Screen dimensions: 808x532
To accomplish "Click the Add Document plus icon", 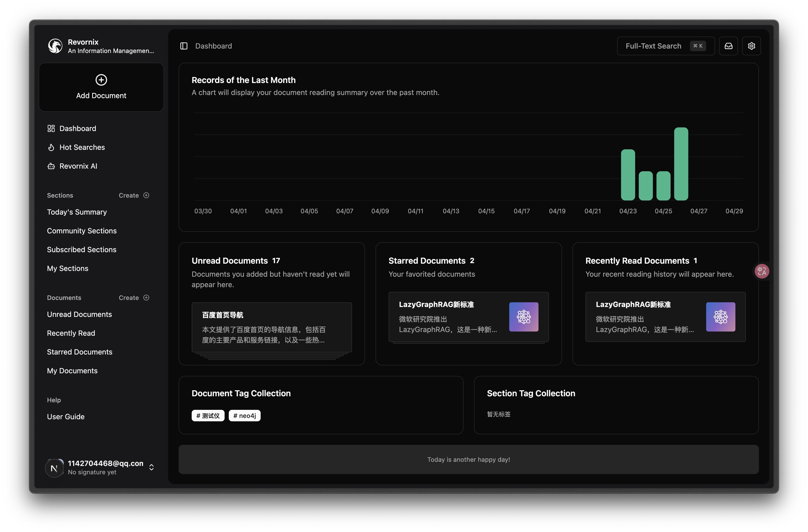I will coord(101,80).
